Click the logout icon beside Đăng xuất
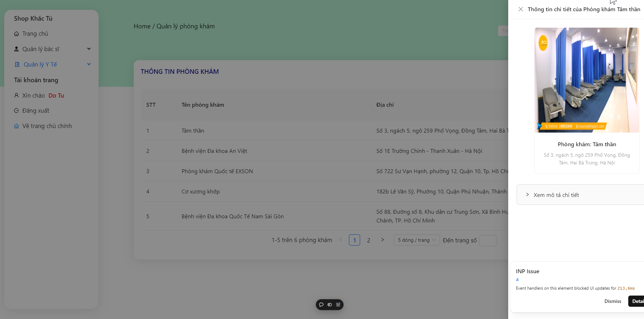644x319 pixels. click(x=16, y=111)
